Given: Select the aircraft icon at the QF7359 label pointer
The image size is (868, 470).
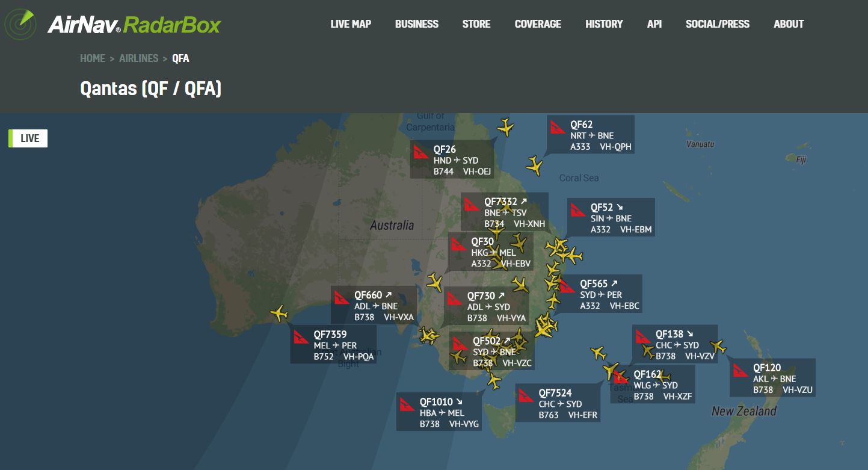Looking at the screenshot, I should 279,314.
